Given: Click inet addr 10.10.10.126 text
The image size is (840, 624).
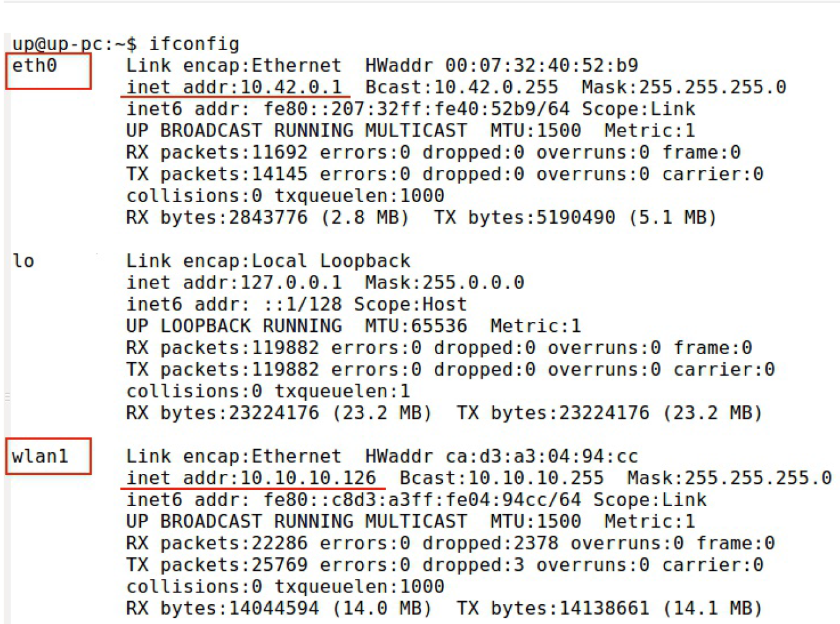Looking at the screenshot, I should [251, 478].
